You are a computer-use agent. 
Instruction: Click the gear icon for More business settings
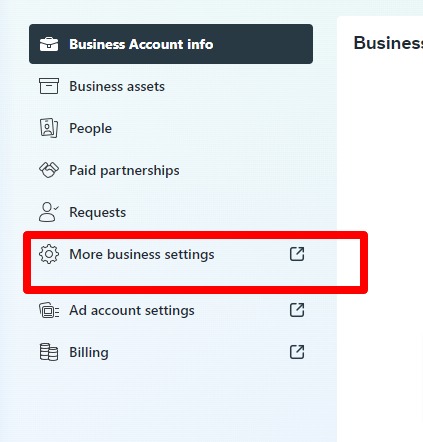coord(49,254)
